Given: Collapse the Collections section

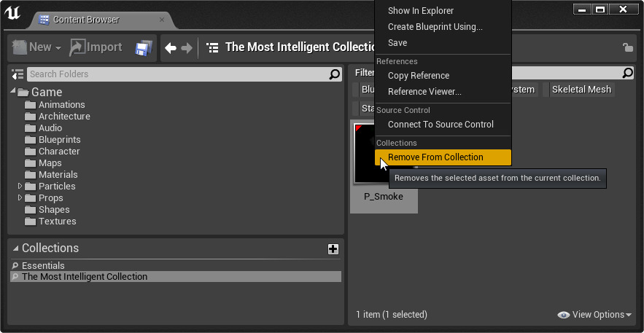Looking at the screenshot, I should pyautogui.click(x=15, y=248).
